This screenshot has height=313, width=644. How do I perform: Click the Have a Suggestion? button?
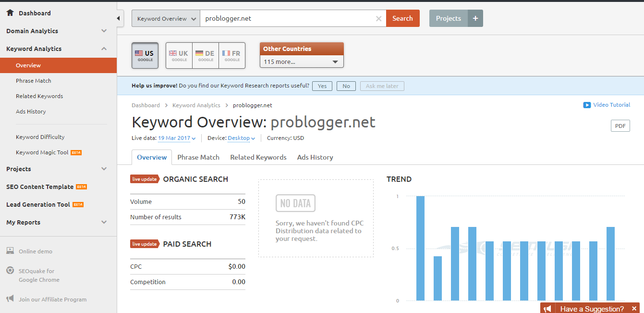point(592,309)
